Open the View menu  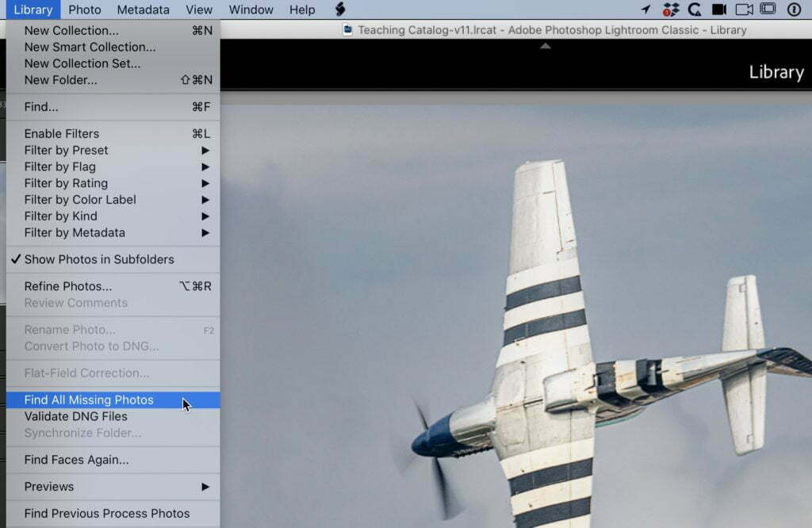point(199,10)
